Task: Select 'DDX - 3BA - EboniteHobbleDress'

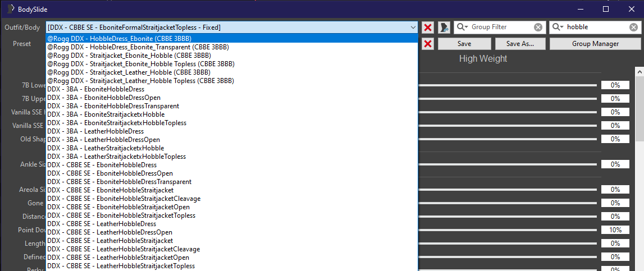Action: tap(232, 89)
